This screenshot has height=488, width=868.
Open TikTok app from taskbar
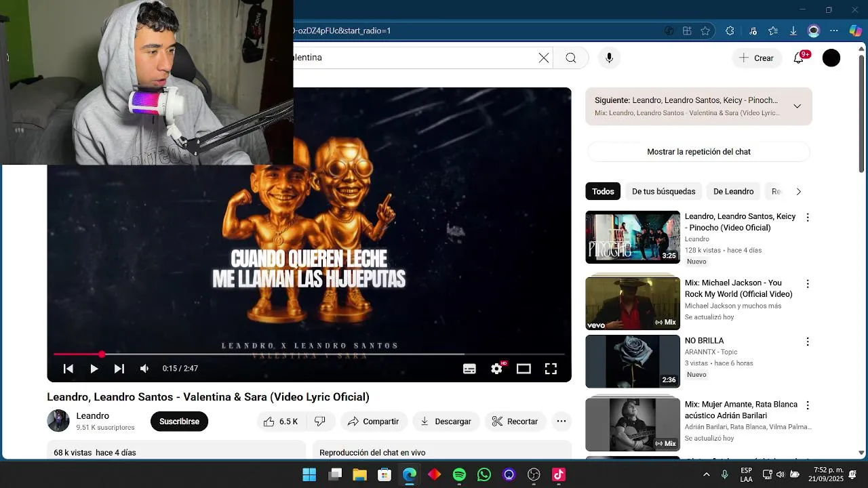click(559, 474)
